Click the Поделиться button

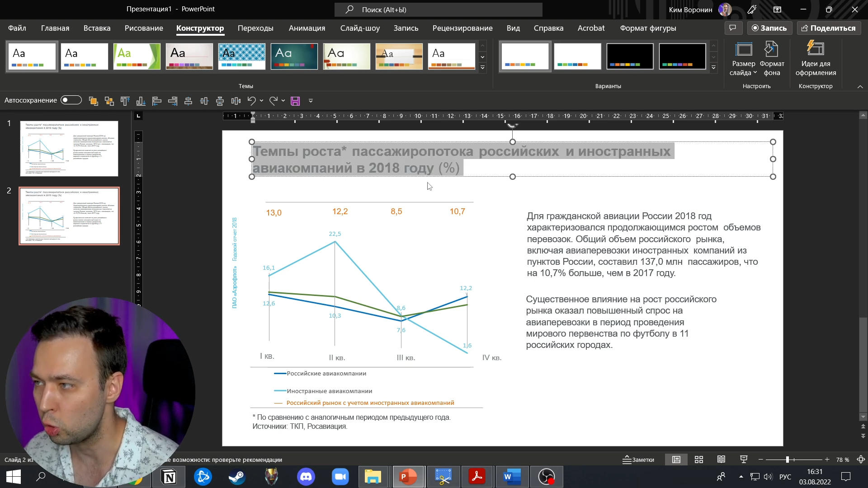(x=828, y=28)
